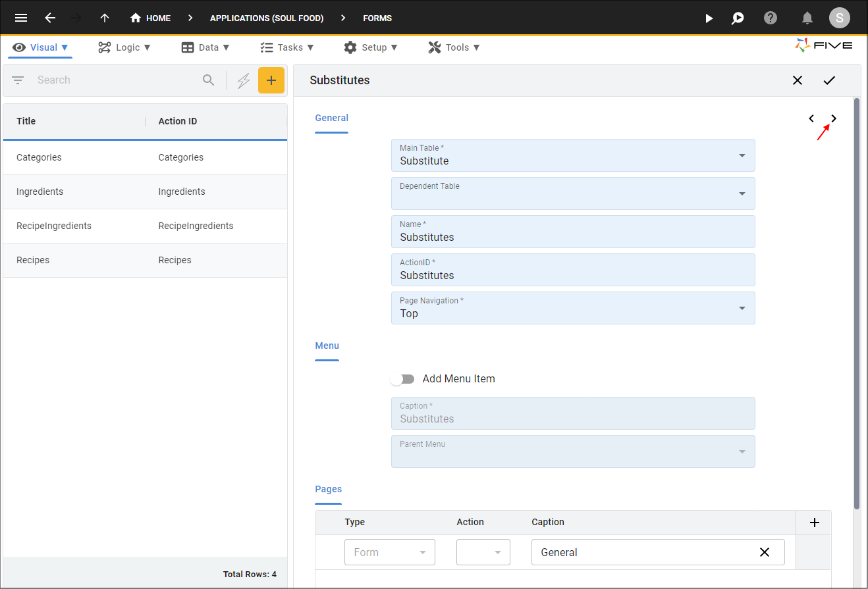This screenshot has width=868, height=589.
Task: Click the Five logo
Action: (824, 45)
